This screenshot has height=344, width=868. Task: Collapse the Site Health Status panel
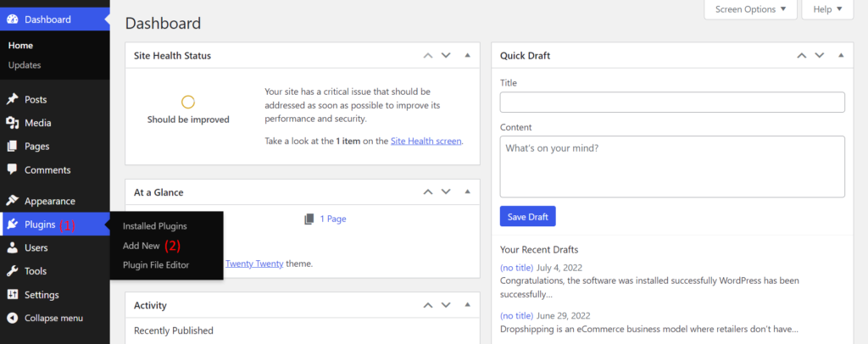tap(467, 55)
